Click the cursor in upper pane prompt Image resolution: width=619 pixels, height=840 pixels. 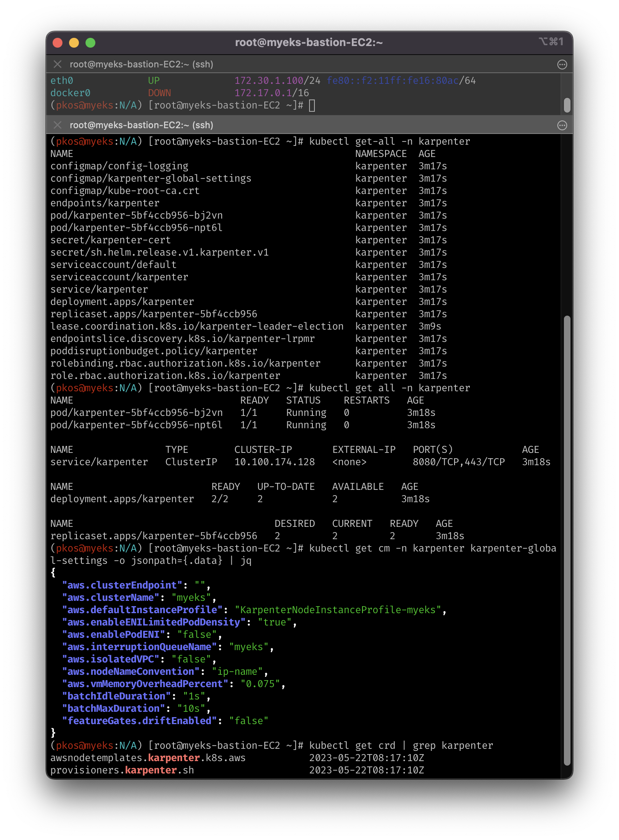[312, 106]
